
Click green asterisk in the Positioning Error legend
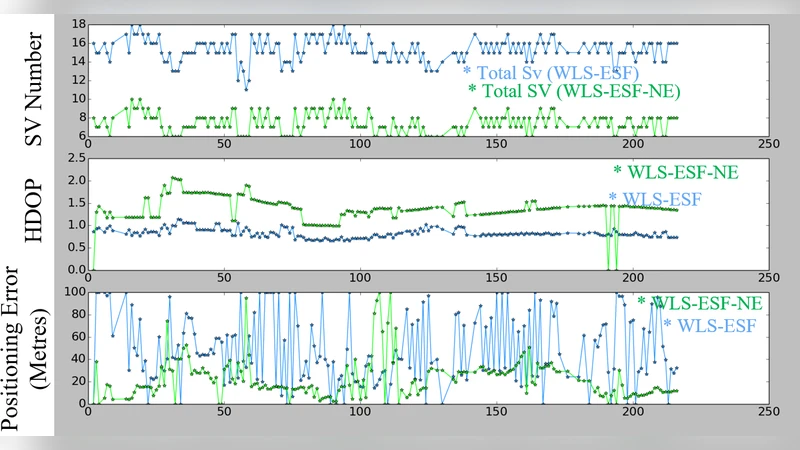[642, 302]
